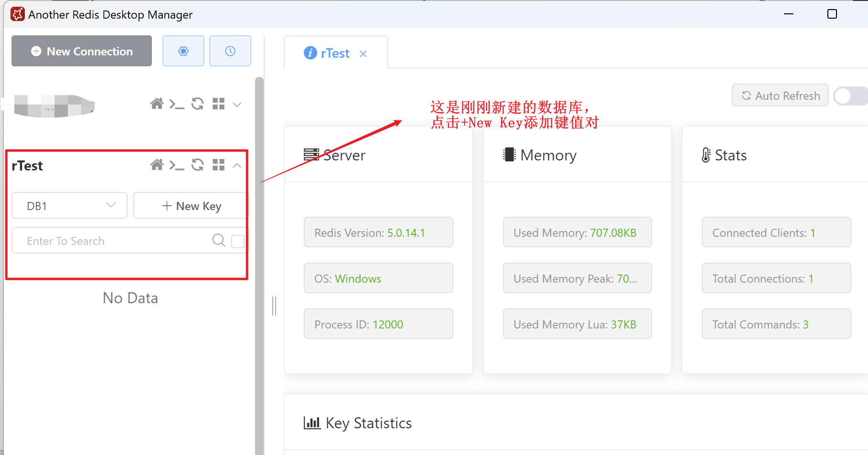The image size is (868, 455).
Task: Click the Auto Refresh button
Action: 780,95
